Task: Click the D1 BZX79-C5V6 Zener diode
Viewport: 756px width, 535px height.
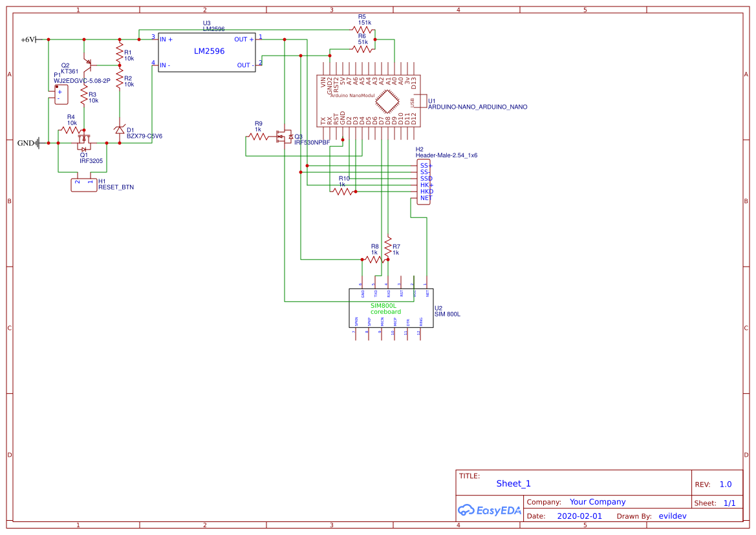Action: click(120, 130)
